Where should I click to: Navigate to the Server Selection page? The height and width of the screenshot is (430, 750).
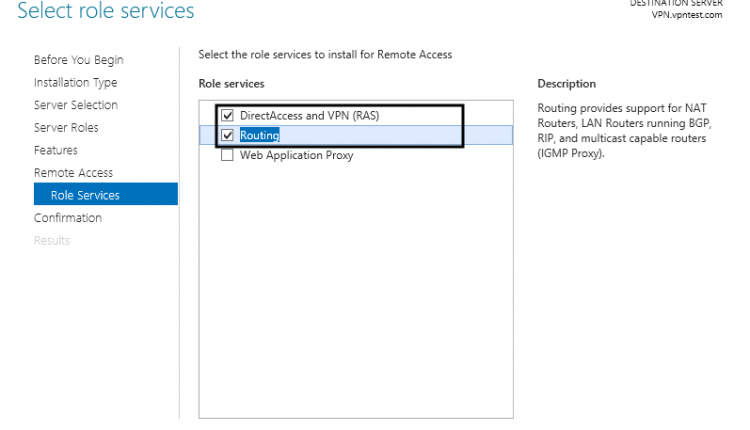(75, 105)
